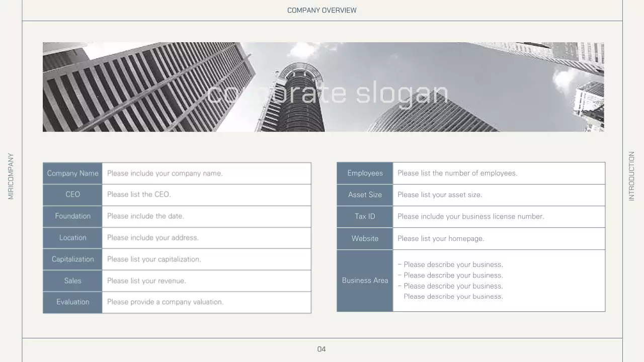Select the Business Area header cell
The image size is (644, 362).
click(365, 280)
